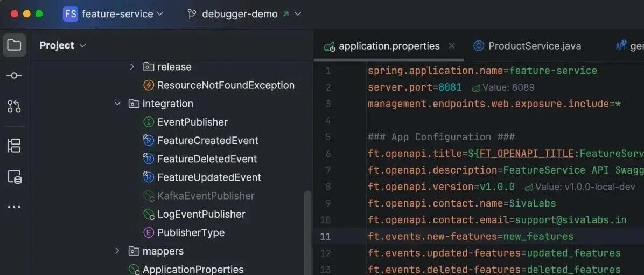The width and height of the screenshot is (644, 275).
Task: Click the git branch icon beside debugger-demo
Action: (x=191, y=14)
